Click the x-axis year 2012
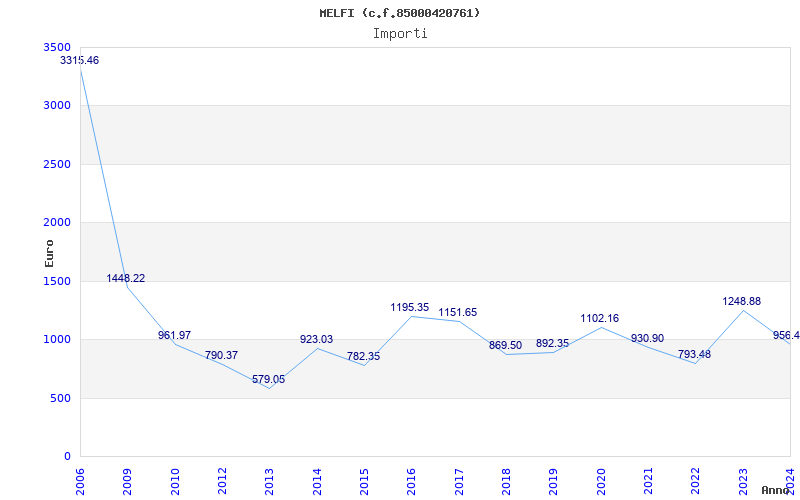The height and width of the screenshot is (500, 800). point(222,481)
